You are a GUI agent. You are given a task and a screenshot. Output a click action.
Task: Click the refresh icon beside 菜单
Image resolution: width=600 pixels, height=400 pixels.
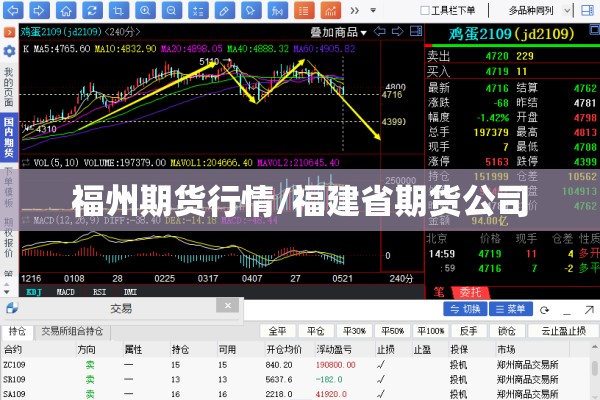pos(545,310)
